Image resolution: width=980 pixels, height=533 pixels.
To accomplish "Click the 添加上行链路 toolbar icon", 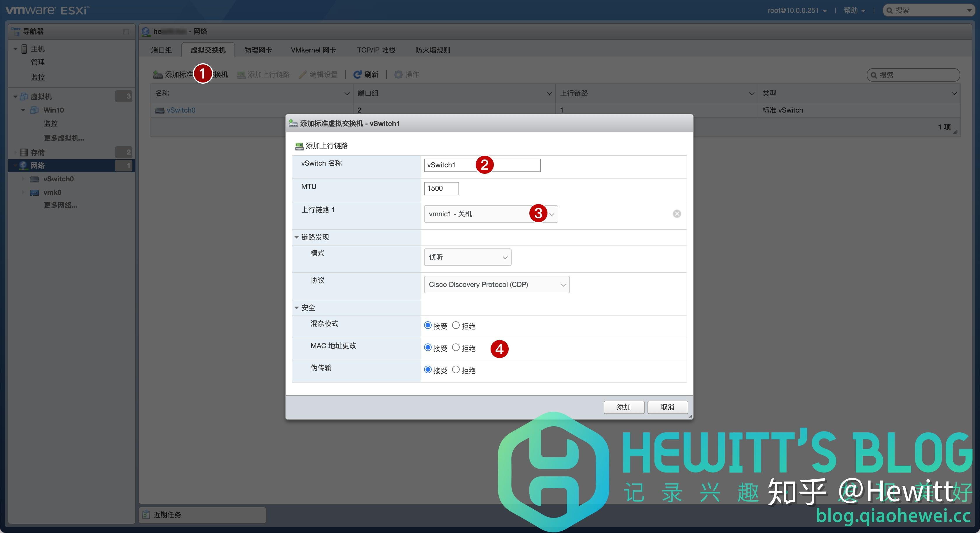I will click(241, 75).
